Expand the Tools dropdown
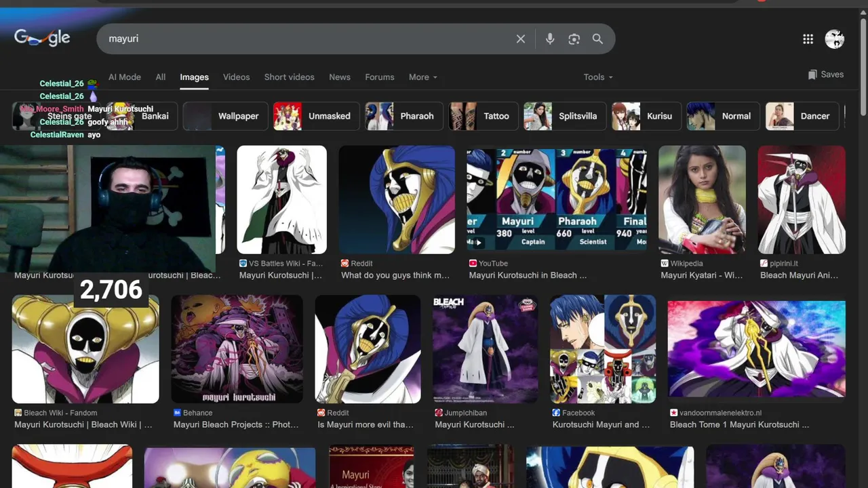This screenshot has width=868, height=488. tap(598, 77)
